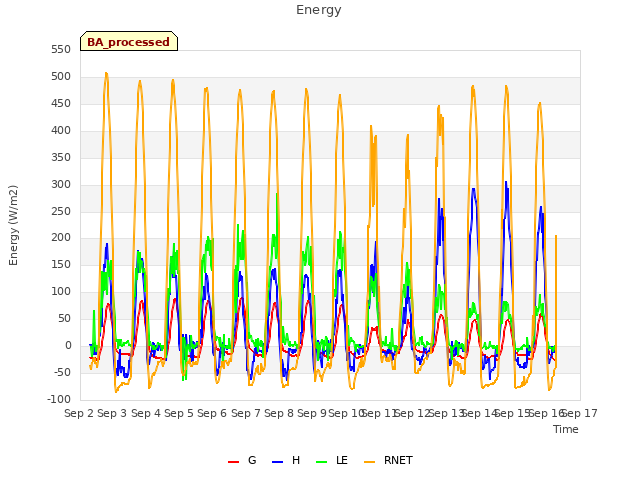Click the 400 y-axis tick label
Viewport: 640px width, 480px height.
[x=61, y=130]
